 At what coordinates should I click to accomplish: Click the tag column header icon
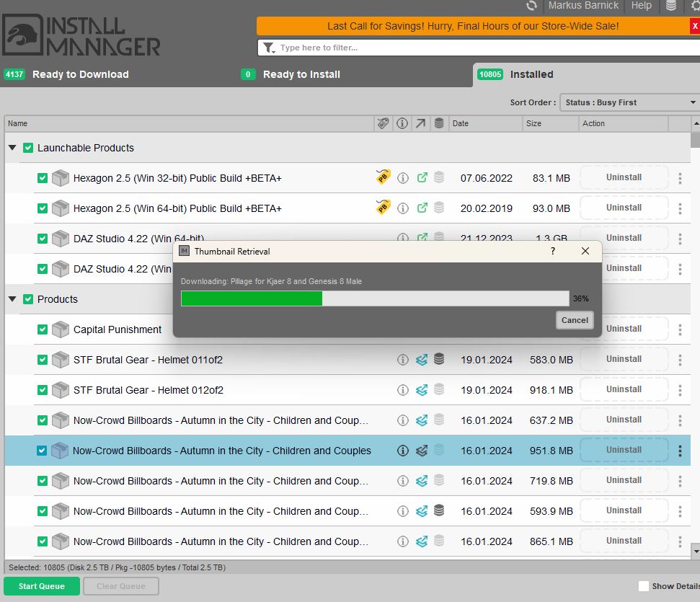pos(383,123)
